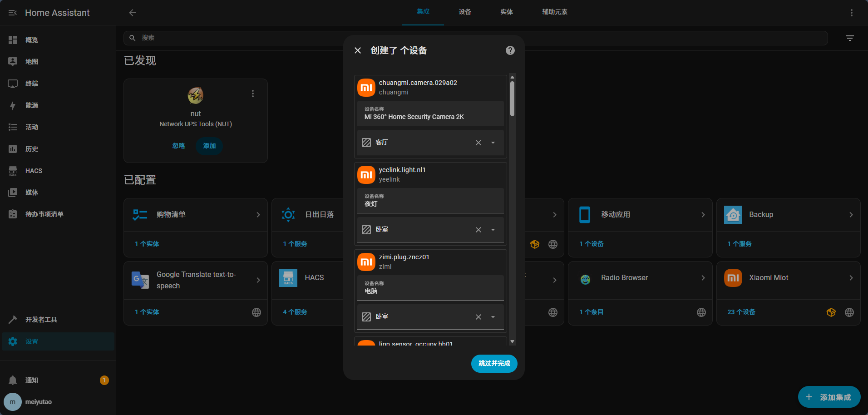Click Add on the nut integration
This screenshot has height=415, width=868.
tap(209, 146)
